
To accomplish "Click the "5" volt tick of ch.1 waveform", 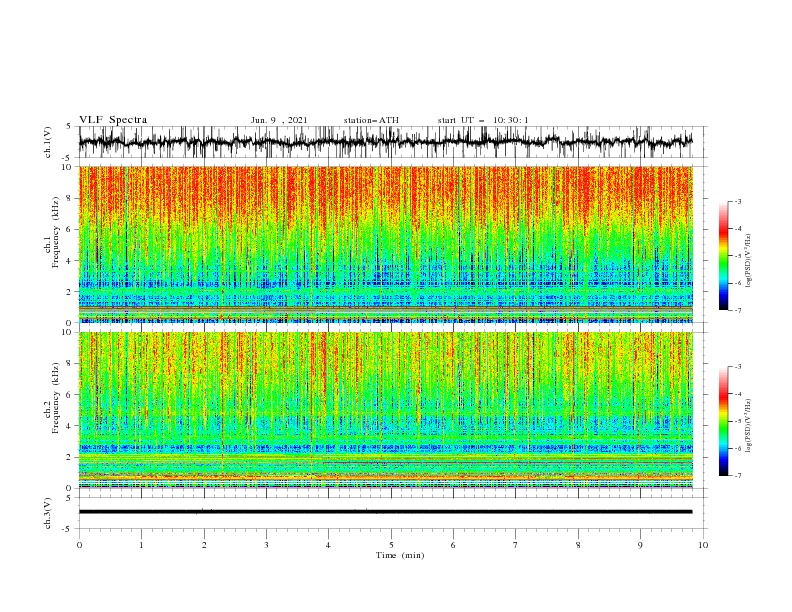I will [x=69, y=126].
